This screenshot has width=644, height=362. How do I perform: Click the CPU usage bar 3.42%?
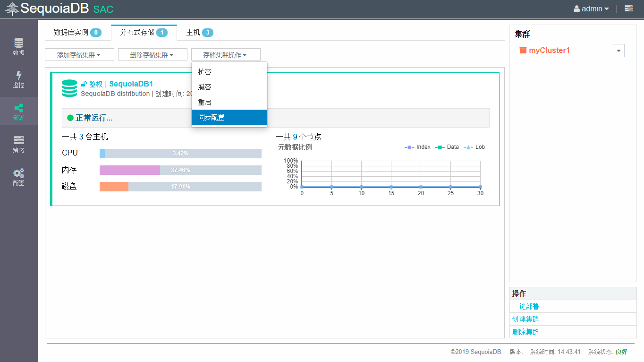(180, 154)
